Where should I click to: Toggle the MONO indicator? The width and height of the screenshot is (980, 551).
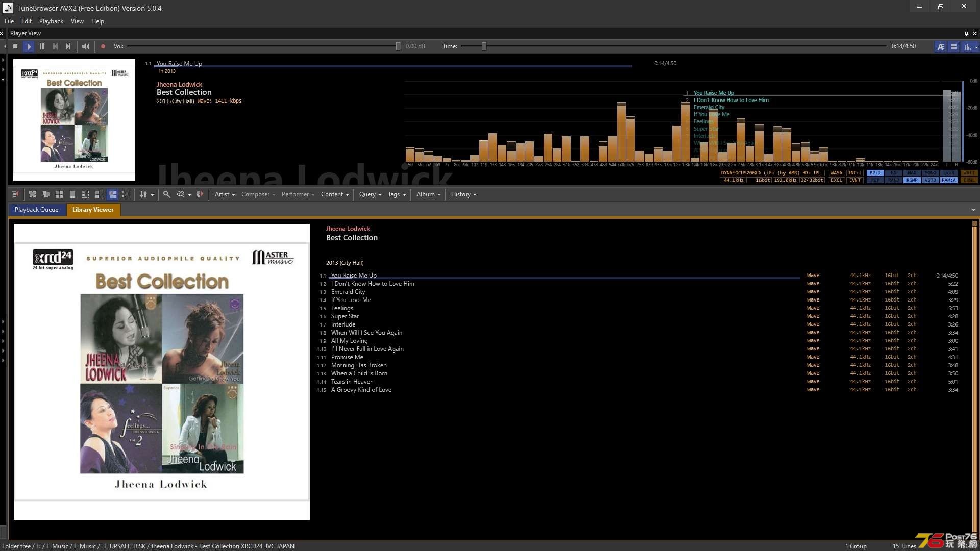[930, 173]
